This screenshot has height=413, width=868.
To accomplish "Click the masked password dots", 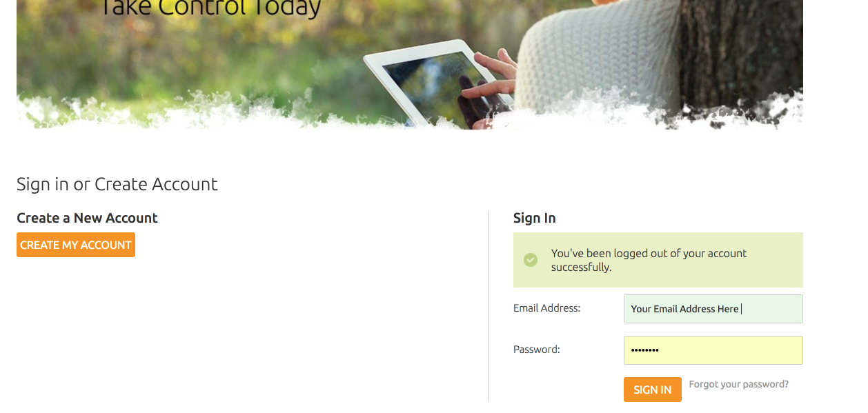I will pos(645,350).
